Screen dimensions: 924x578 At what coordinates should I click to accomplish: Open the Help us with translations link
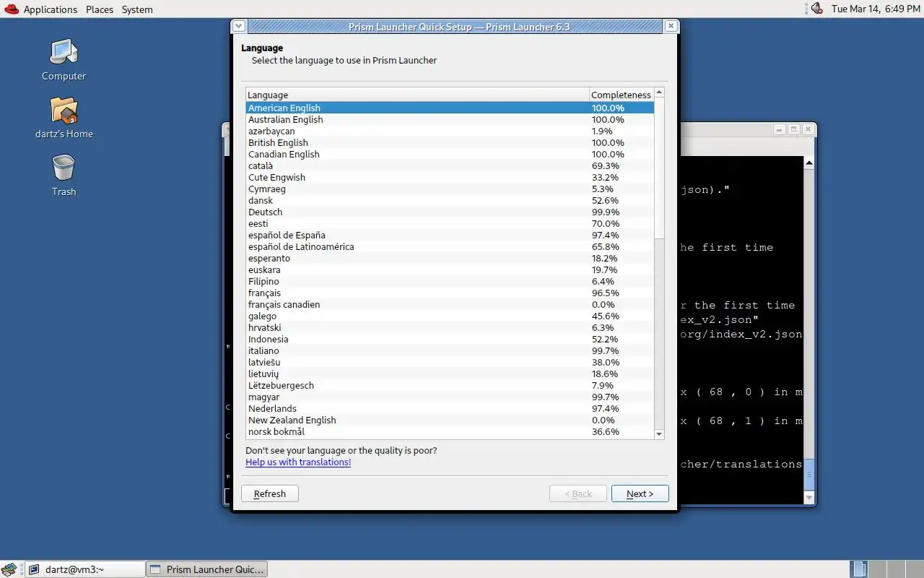[x=298, y=462]
